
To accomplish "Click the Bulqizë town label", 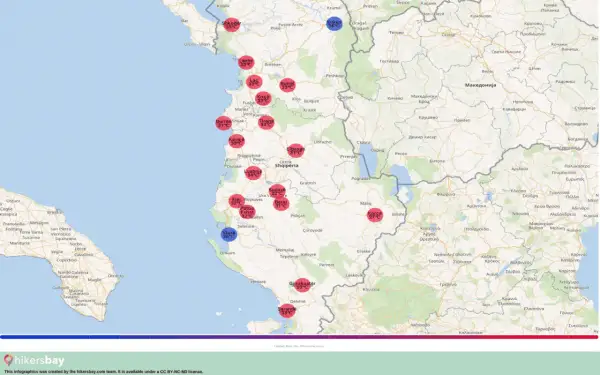I will 311,101.
